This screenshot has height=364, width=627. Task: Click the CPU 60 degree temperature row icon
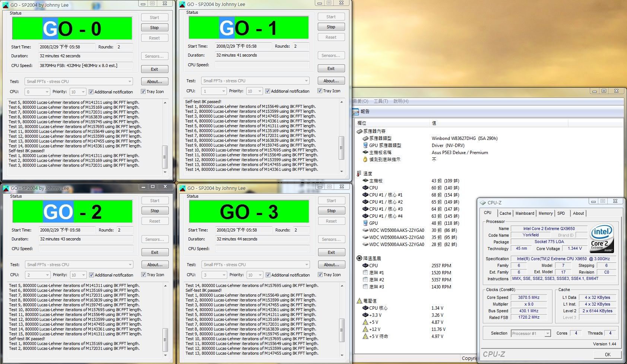click(365, 188)
